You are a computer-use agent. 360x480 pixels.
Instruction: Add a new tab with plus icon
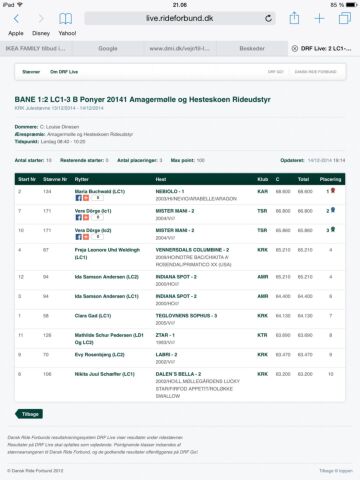tap(319, 18)
